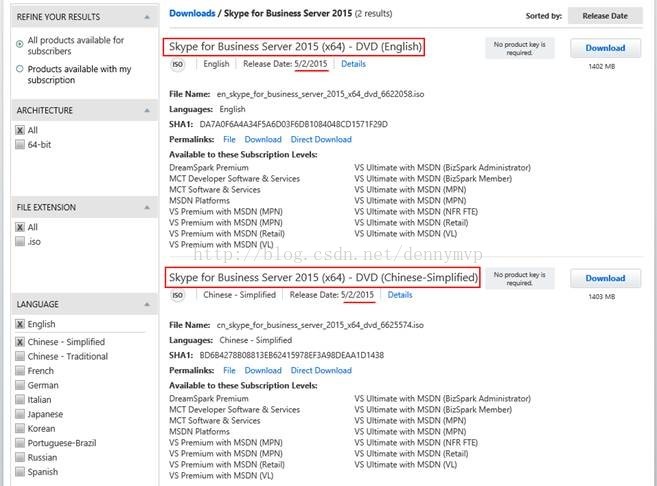Check the .iso file extension filter
The width and height of the screenshot is (657, 486).
[20, 241]
